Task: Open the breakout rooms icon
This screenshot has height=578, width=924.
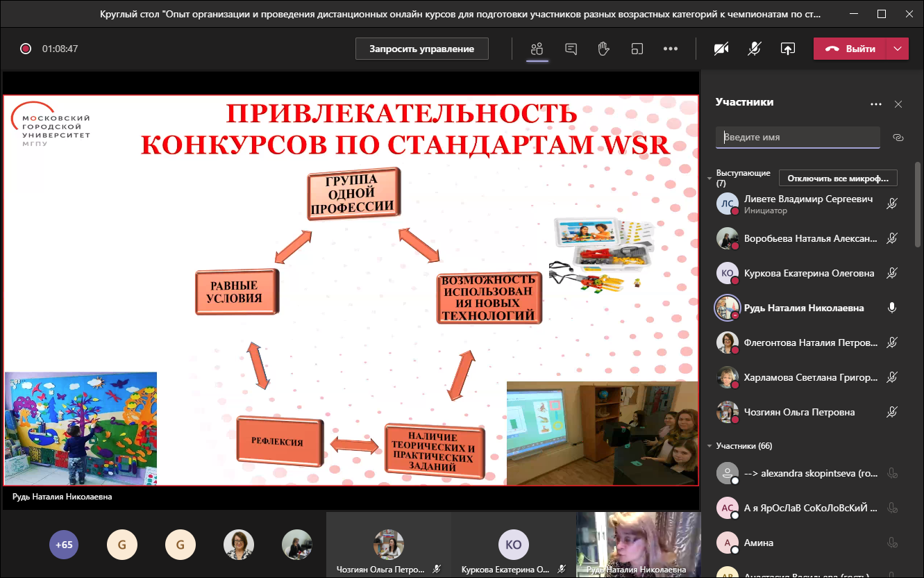Action: click(x=637, y=49)
